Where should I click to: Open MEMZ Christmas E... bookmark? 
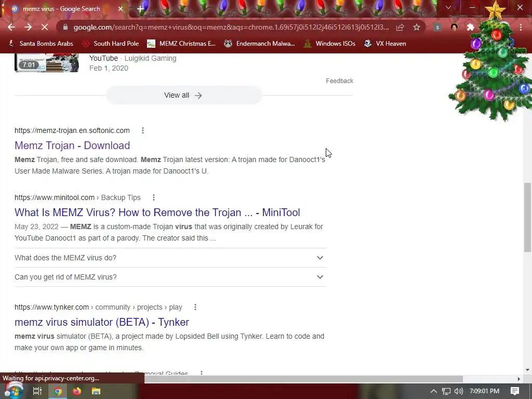(x=181, y=44)
